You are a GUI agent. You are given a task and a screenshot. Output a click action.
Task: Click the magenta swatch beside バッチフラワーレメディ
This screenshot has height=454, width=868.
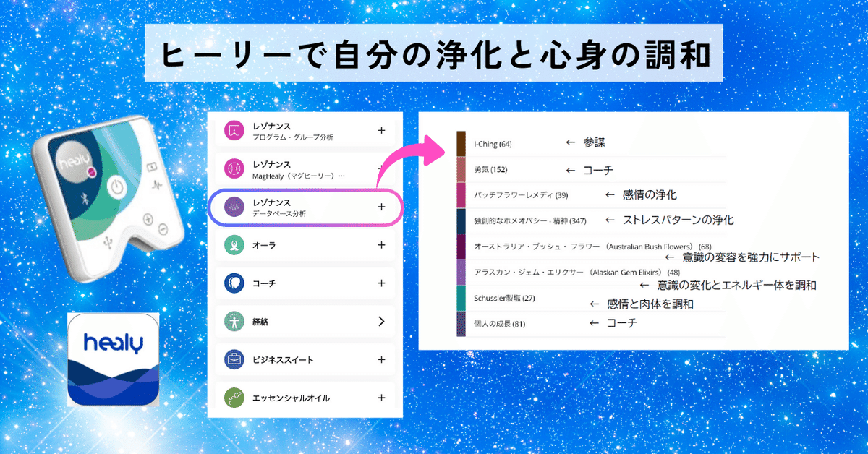pyautogui.click(x=461, y=195)
